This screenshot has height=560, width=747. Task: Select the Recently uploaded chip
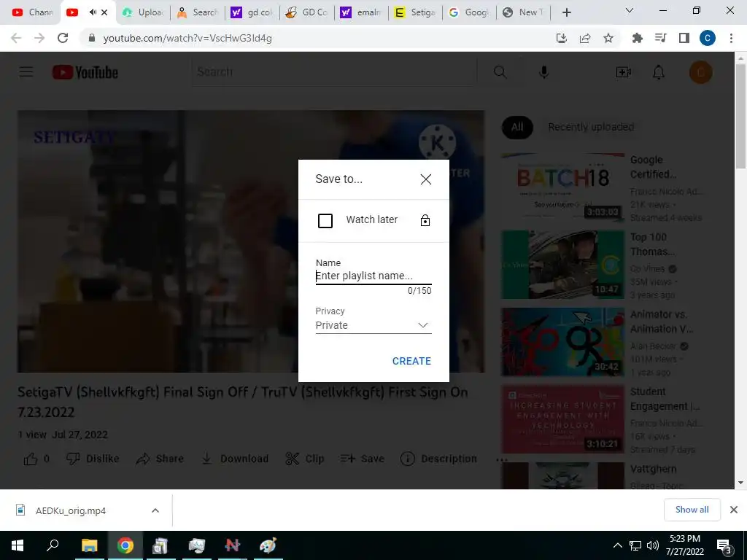(591, 127)
